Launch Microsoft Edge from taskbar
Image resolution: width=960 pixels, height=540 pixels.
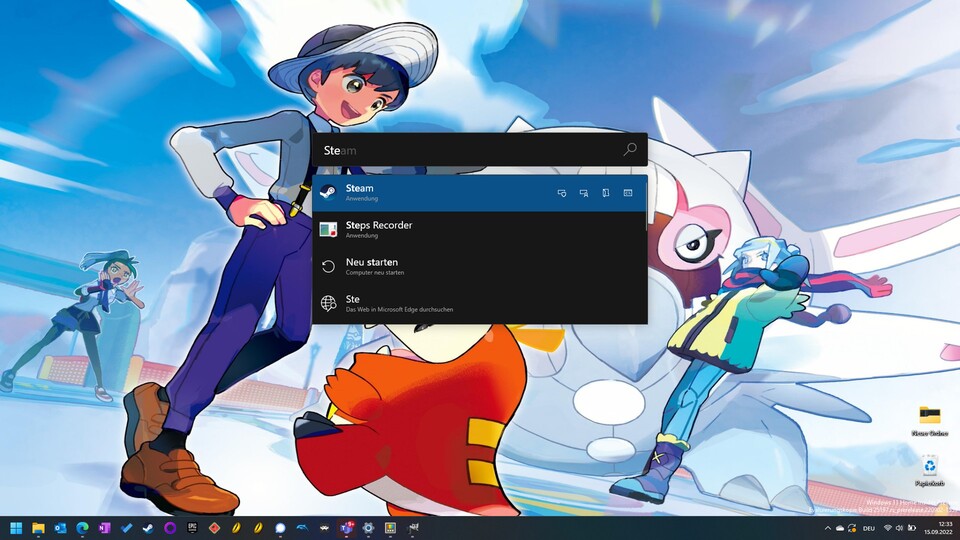tap(82, 528)
